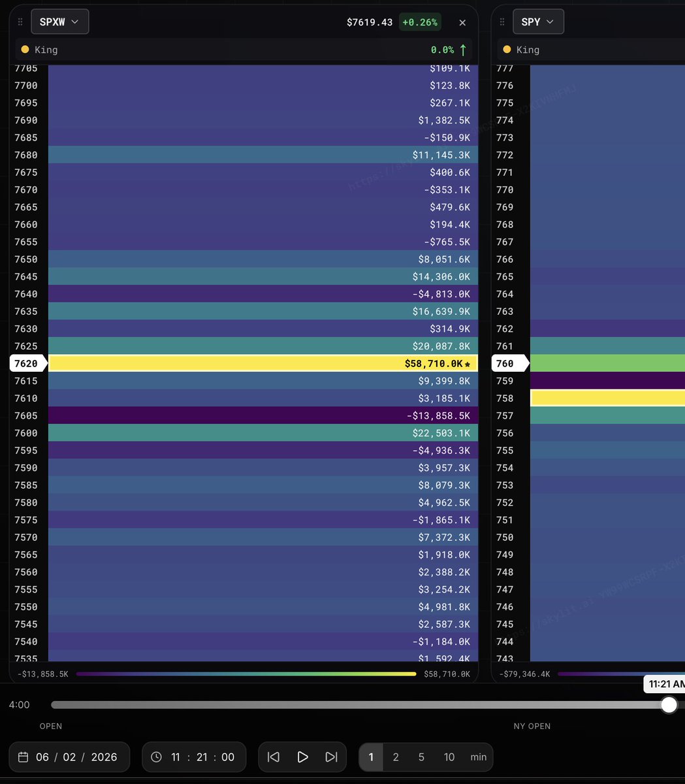
Task: Click the green up arrow beside 0.0%
Action: (x=463, y=50)
